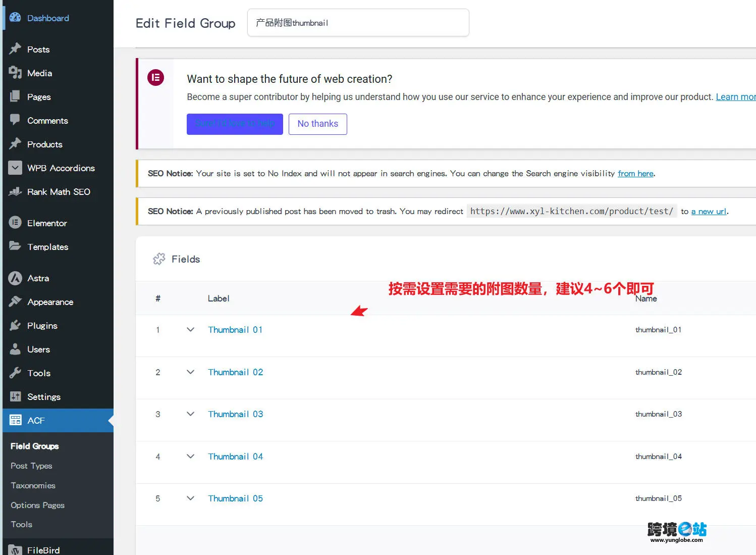Click the Fields puzzle-piece icon
Image resolution: width=756 pixels, height=555 pixels.
click(x=159, y=259)
